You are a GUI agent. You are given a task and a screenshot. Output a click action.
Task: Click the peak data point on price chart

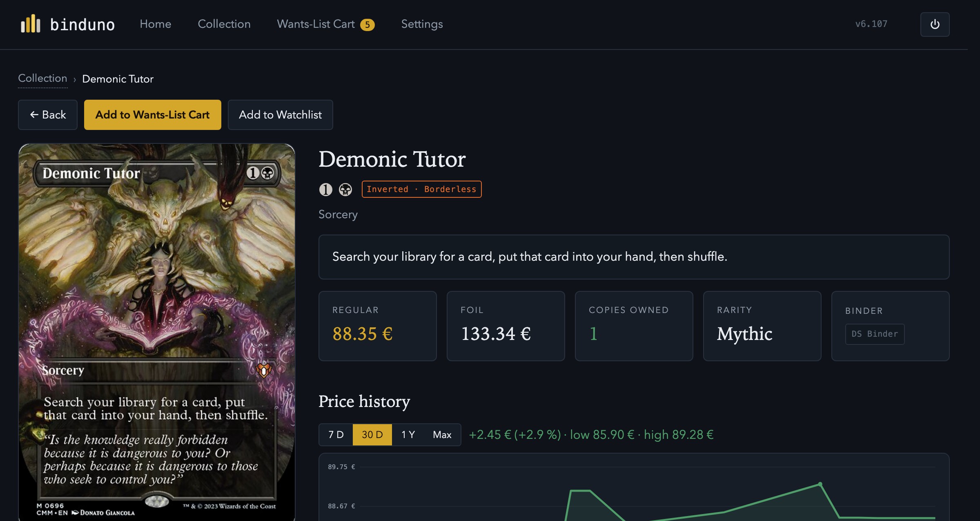click(820, 484)
